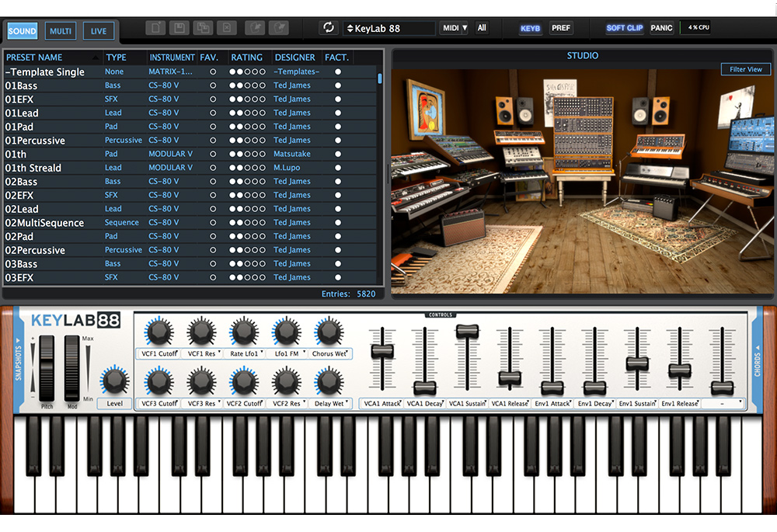Click the Env1 Release fader handle
The image size is (777, 532).
(680, 370)
